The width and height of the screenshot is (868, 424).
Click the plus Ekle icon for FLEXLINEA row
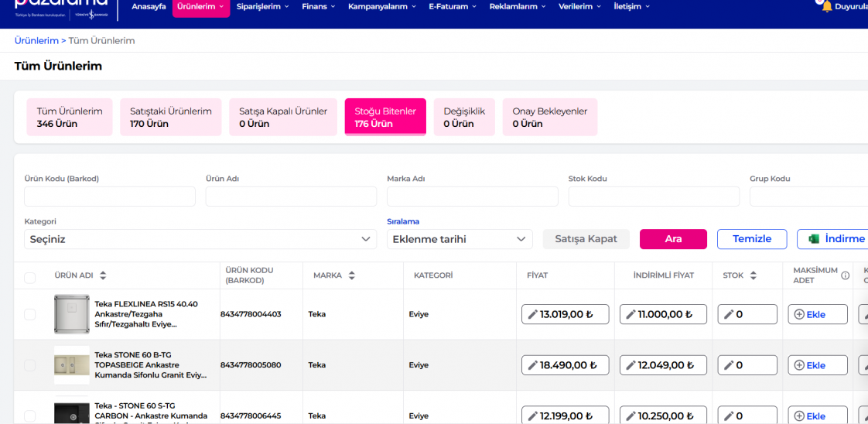tap(799, 314)
